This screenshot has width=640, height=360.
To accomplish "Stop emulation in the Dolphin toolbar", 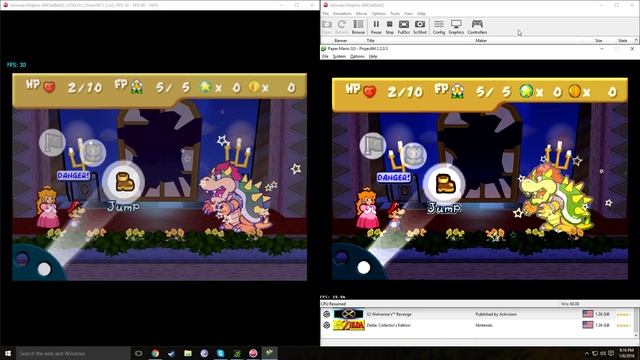I will 390,27.
